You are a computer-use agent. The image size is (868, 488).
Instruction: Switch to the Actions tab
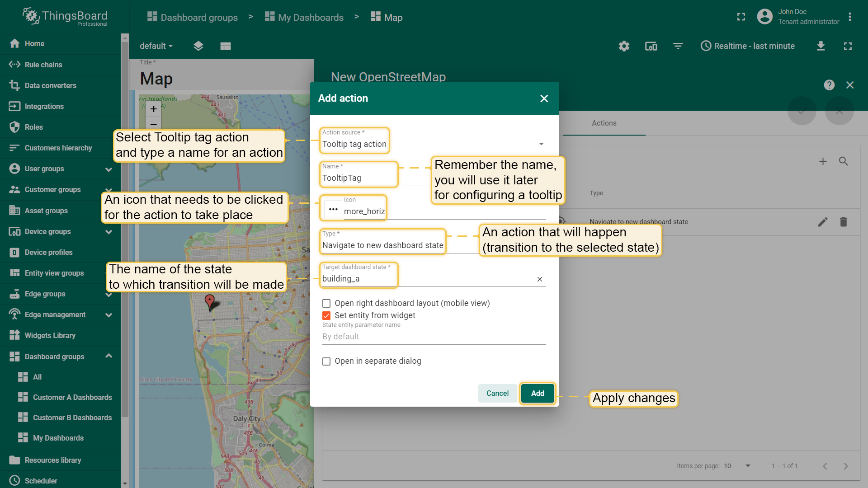pos(604,123)
